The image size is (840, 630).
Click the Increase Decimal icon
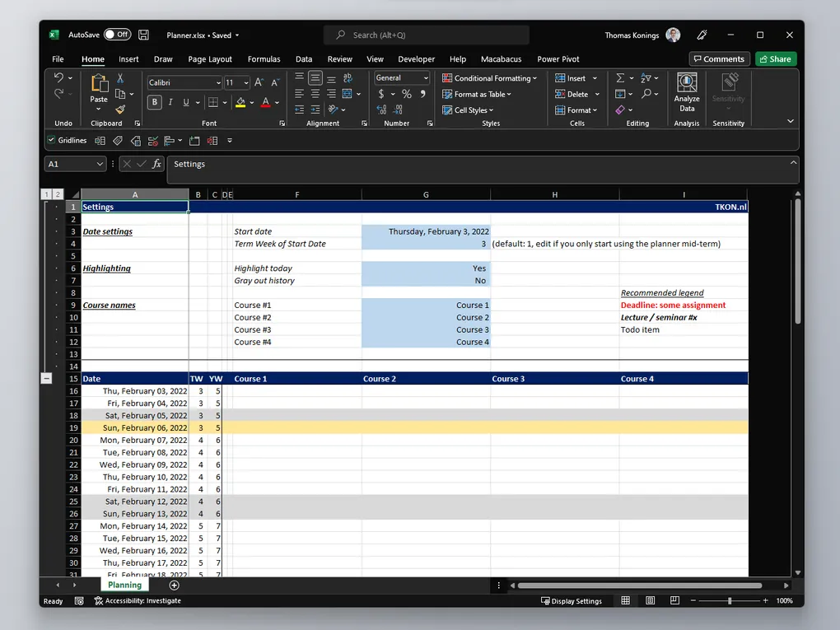(380, 110)
